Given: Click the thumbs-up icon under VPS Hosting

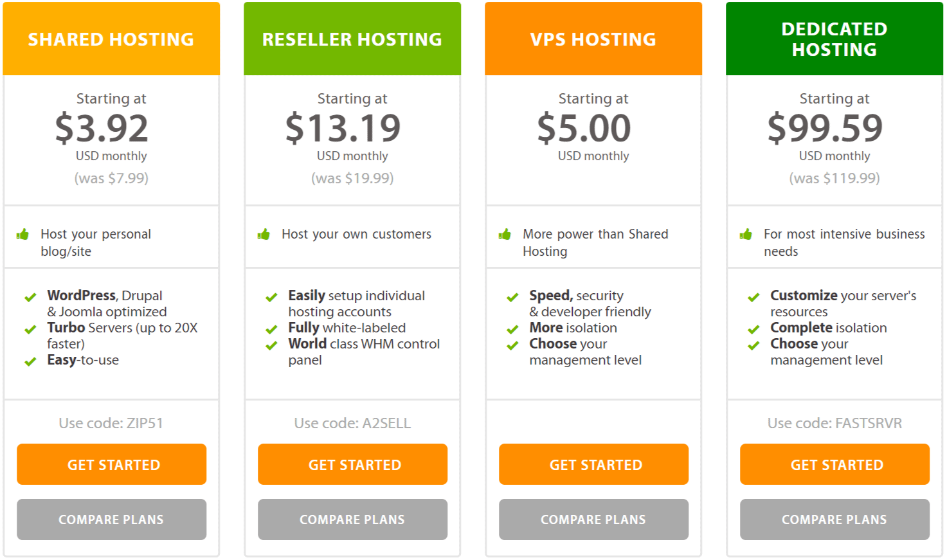Looking at the screenshot, I should tap(505, 235).
